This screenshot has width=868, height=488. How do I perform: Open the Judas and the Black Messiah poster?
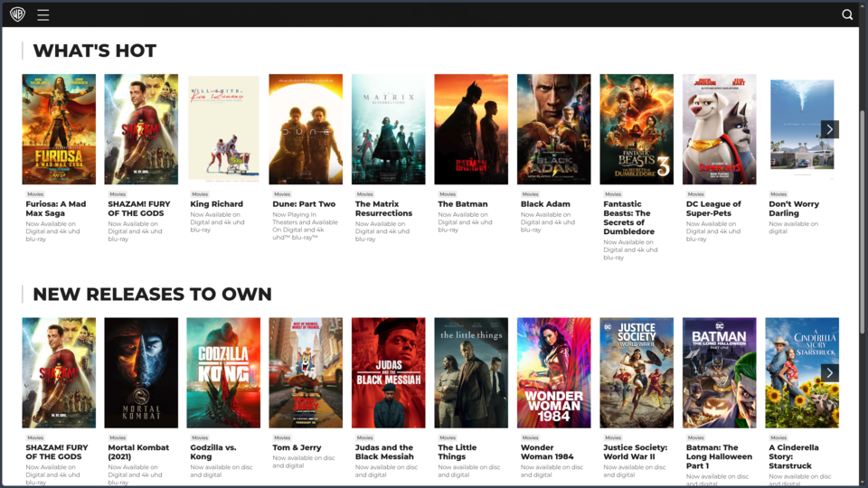389,373
